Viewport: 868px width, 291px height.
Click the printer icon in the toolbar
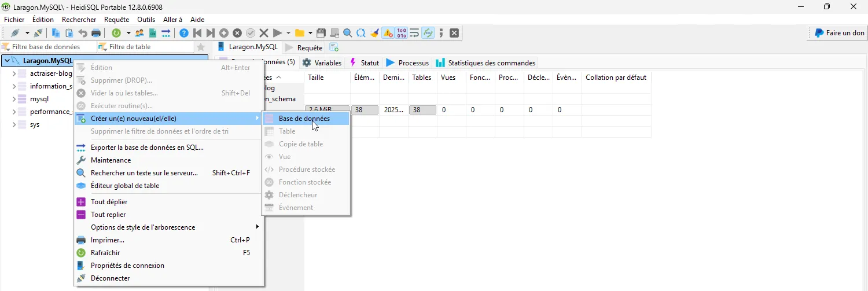point(96,33)
